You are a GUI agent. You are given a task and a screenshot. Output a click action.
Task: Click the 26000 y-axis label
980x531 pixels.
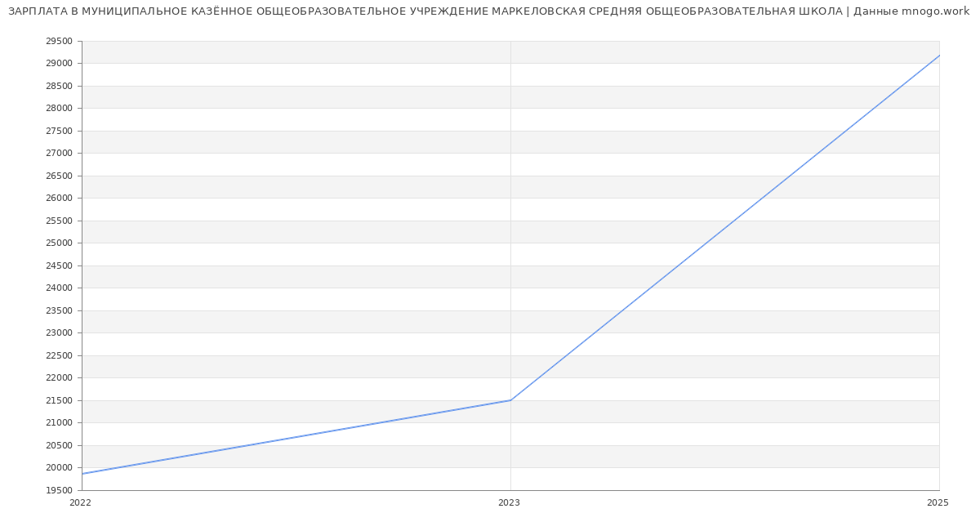(60, 199)
